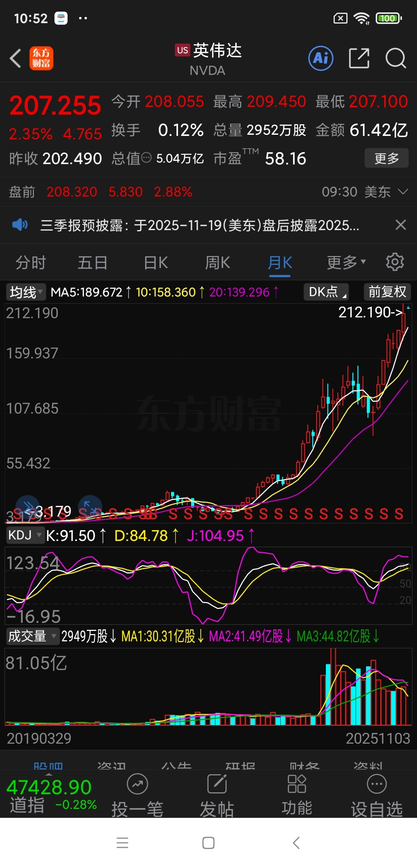Tap the share icon

[359, 58]
